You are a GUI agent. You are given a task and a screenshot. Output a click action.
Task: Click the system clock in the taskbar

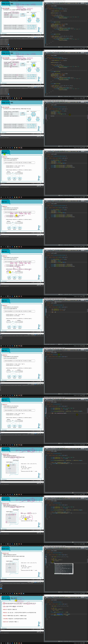click(84, 643)
